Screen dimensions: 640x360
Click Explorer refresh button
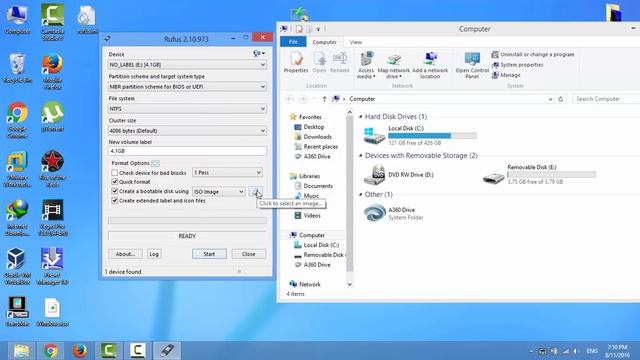tap(561, 99)
